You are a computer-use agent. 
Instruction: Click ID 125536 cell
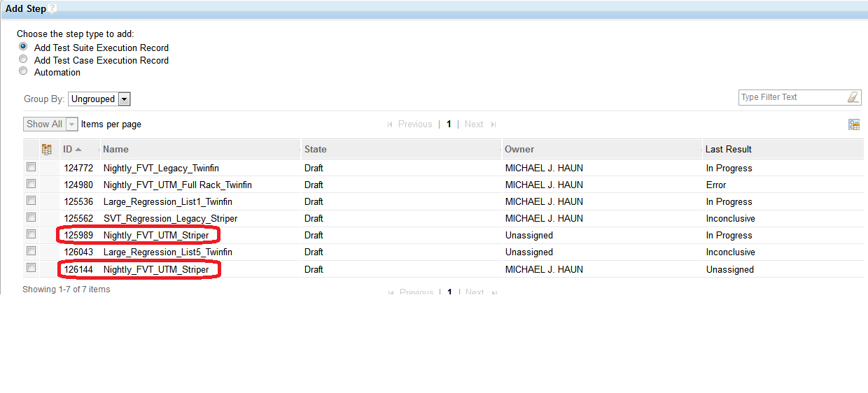click(78, 201)
